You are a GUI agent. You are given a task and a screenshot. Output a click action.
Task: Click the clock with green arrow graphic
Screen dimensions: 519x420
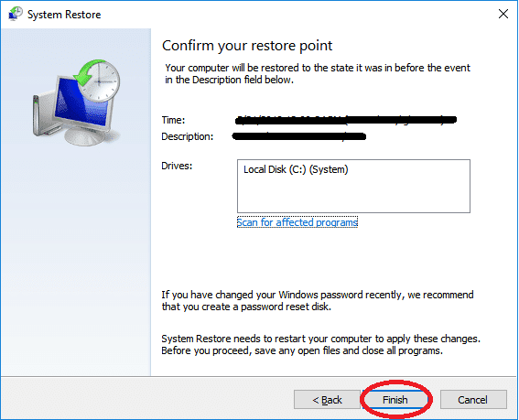tap(97, 81)
